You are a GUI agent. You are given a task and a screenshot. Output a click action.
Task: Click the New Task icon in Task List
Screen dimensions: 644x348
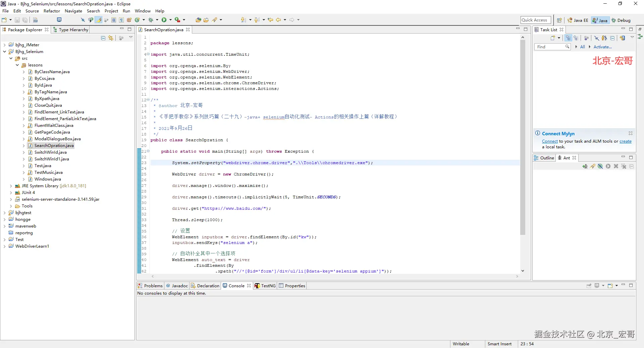click(553, 38)
